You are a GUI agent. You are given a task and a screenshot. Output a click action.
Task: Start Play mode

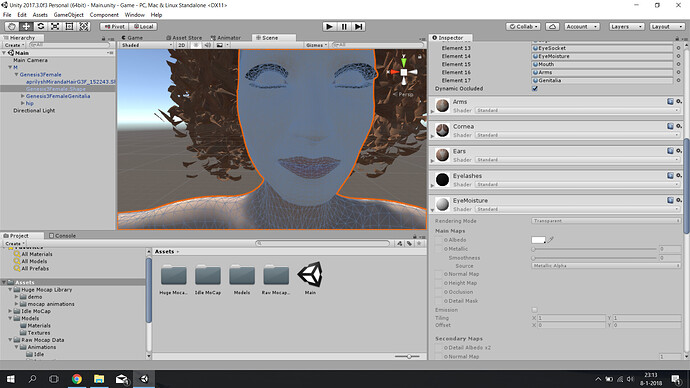(x=329, y=26)
